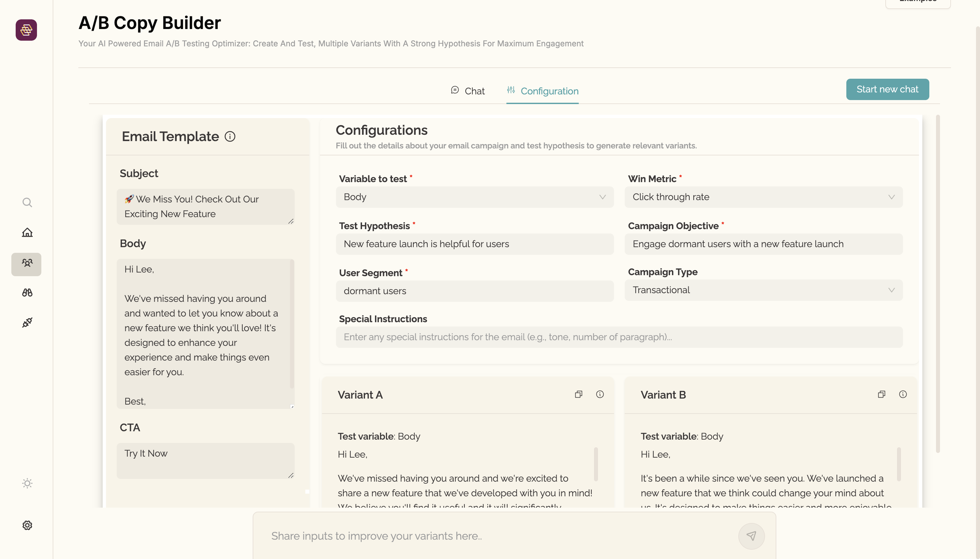Open settings gear icon in sidebar
The width and height of the screenshot is (980, 559).
point(27,525)
